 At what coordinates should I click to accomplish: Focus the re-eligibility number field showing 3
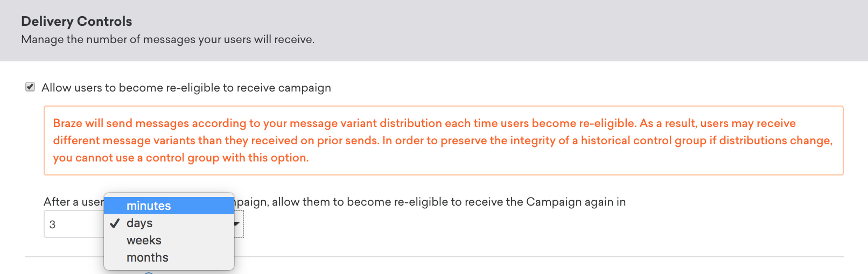73,224
